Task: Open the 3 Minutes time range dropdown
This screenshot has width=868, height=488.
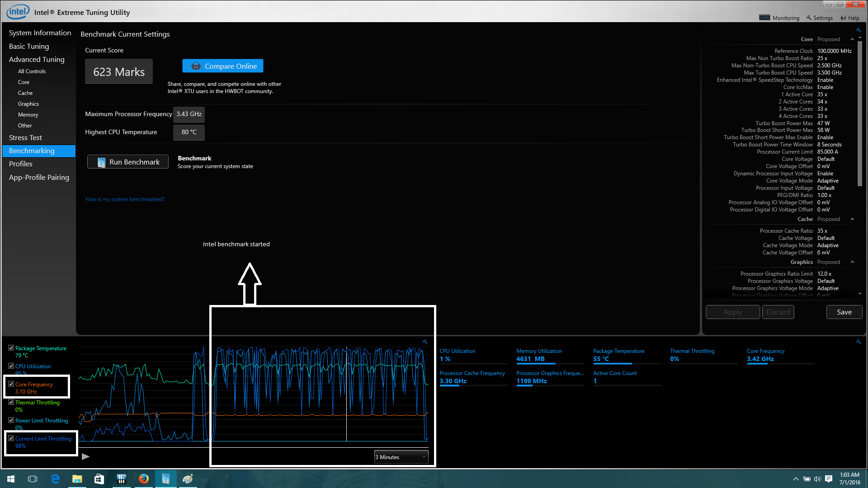Action: 401,457
